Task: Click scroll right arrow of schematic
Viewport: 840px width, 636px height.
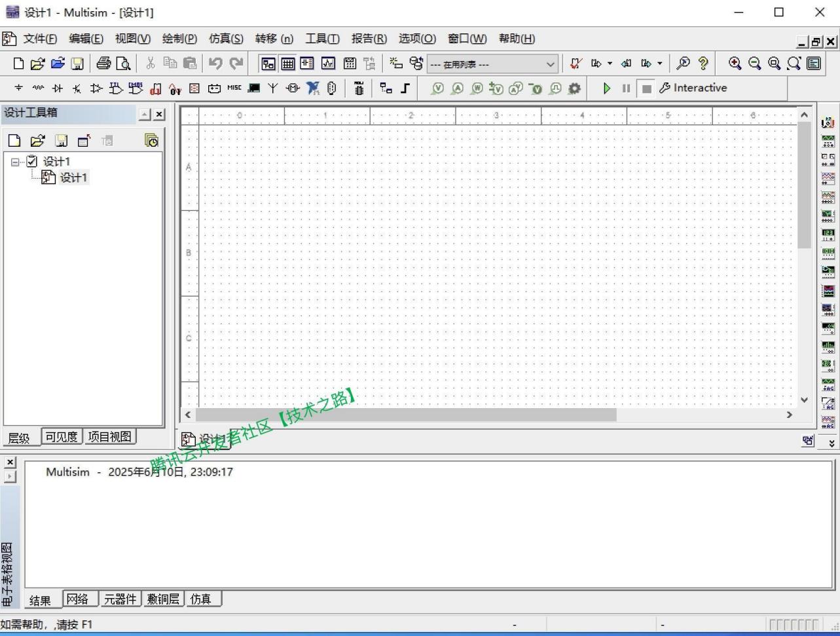Action: pyautogui.click(x=789, y=415)
